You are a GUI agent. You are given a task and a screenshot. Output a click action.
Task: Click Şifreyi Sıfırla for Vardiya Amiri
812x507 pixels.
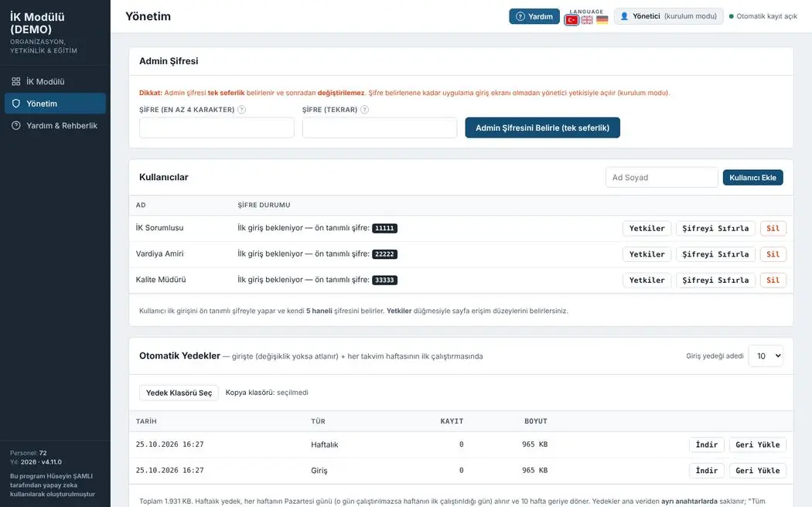coord(715,254)
